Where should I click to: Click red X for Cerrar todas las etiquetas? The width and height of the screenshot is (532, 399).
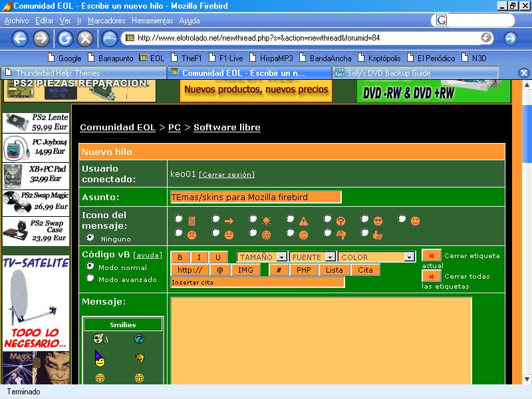click(431, 276)
